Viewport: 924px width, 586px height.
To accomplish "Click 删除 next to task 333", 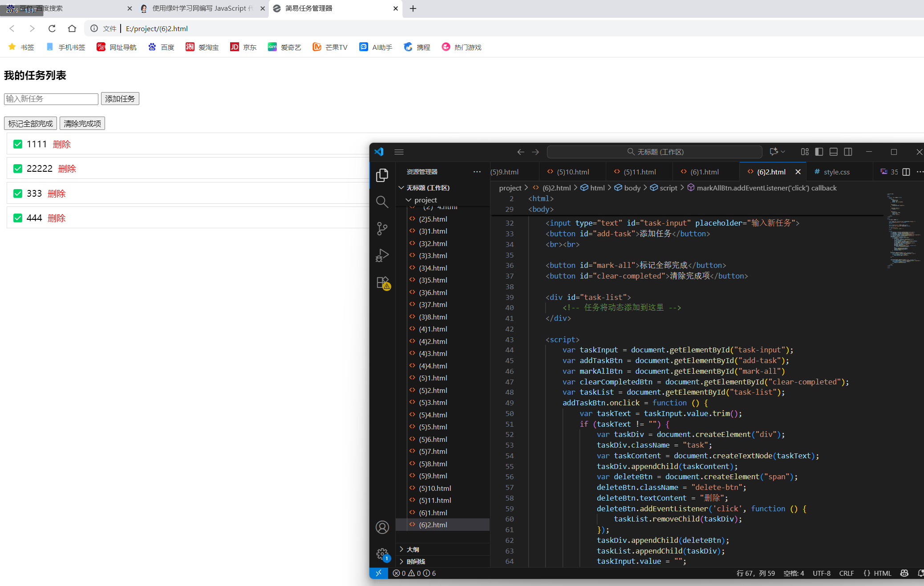I will tap(57, 194).
